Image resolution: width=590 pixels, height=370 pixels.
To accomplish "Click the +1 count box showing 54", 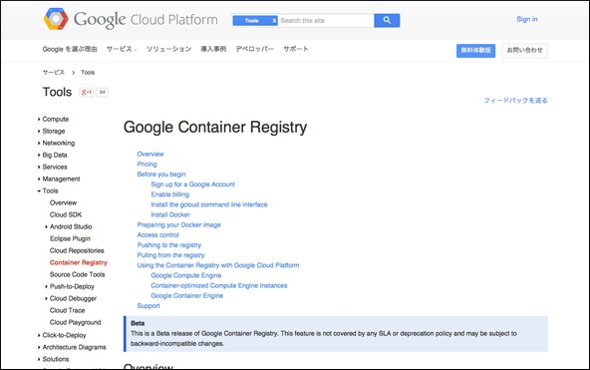I will [x=102, y=92].
